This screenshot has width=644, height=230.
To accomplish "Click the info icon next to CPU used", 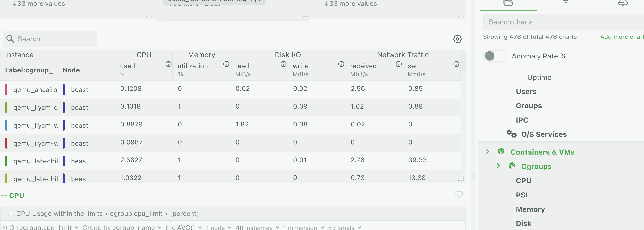I will (x=168, y=64).
